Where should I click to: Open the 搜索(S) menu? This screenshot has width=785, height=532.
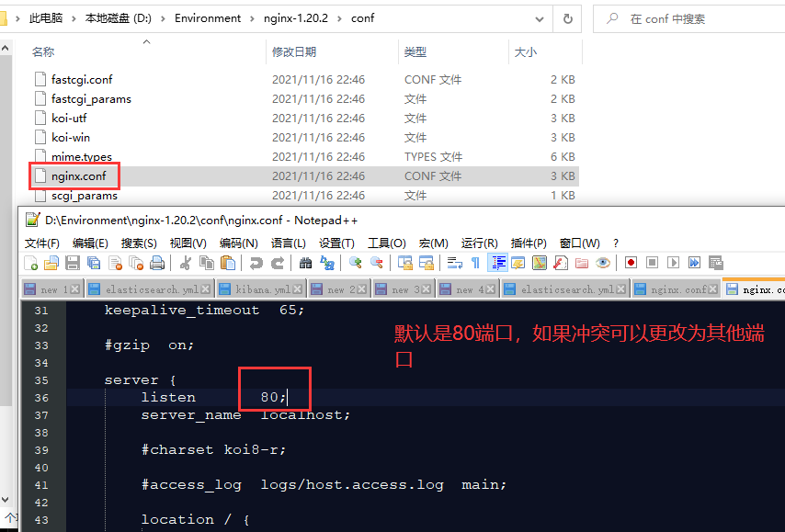tap(139, 243)
